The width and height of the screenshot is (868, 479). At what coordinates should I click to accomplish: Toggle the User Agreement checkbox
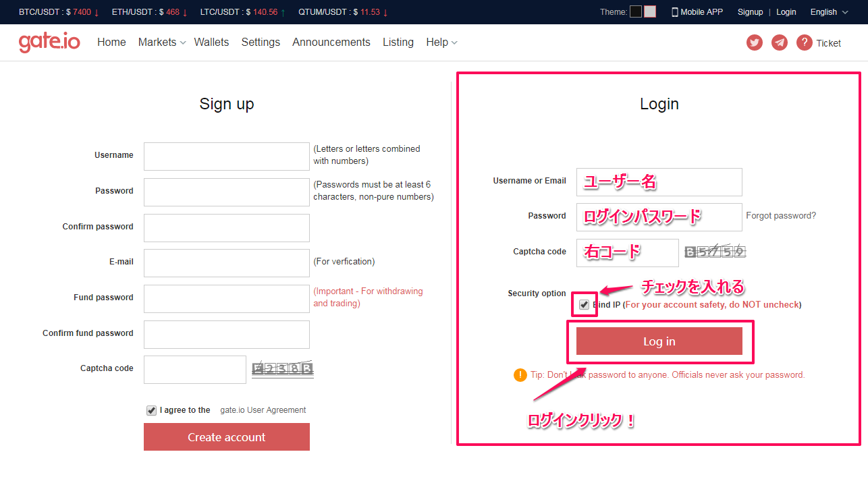pyautogui.click(x=151, y=410)
